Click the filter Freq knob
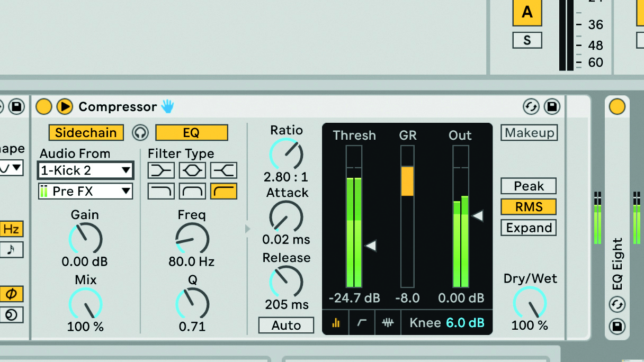This screenshot has height=362, width=644. (x=192, y=239)
